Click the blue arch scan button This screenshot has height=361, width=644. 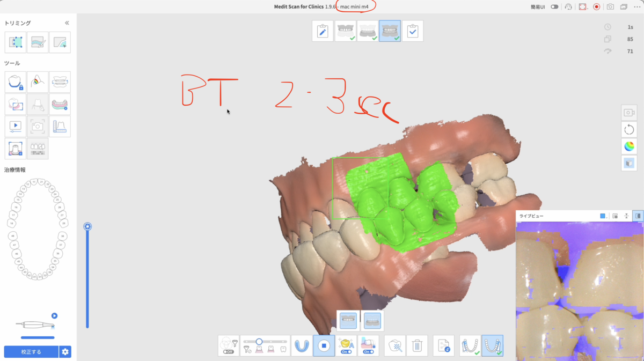coord(302,345)
